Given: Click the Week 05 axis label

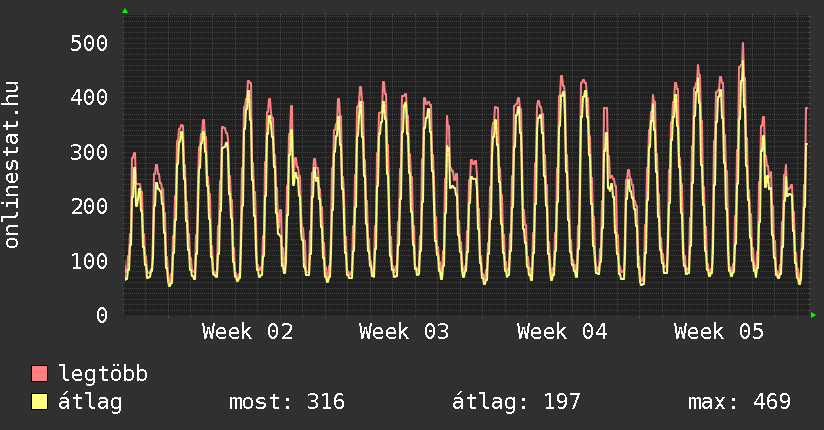Looking at the screenshot, I should click(719, 332).
